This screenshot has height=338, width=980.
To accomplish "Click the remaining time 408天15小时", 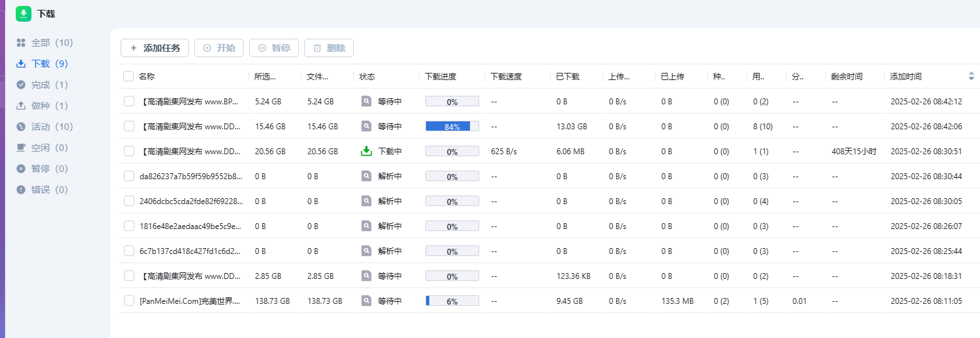I will [854, 151].
